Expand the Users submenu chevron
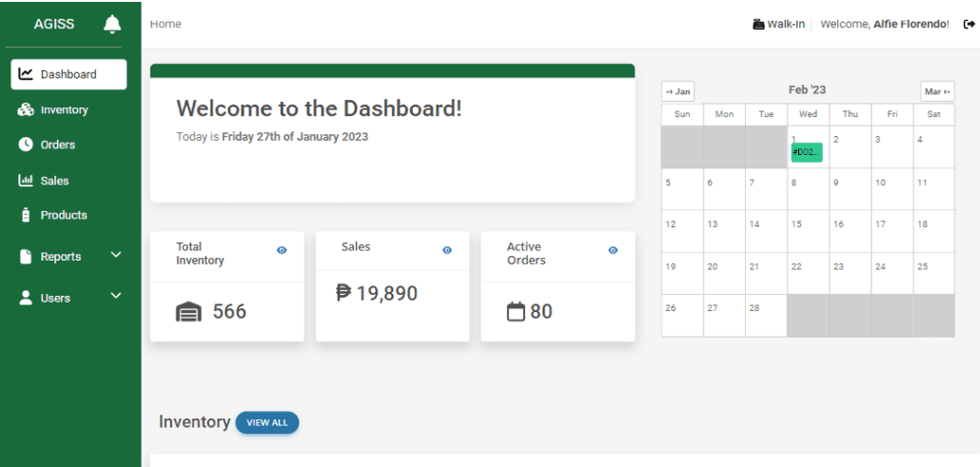Screen dimensions: 980x467 click(x=116, y=297)
